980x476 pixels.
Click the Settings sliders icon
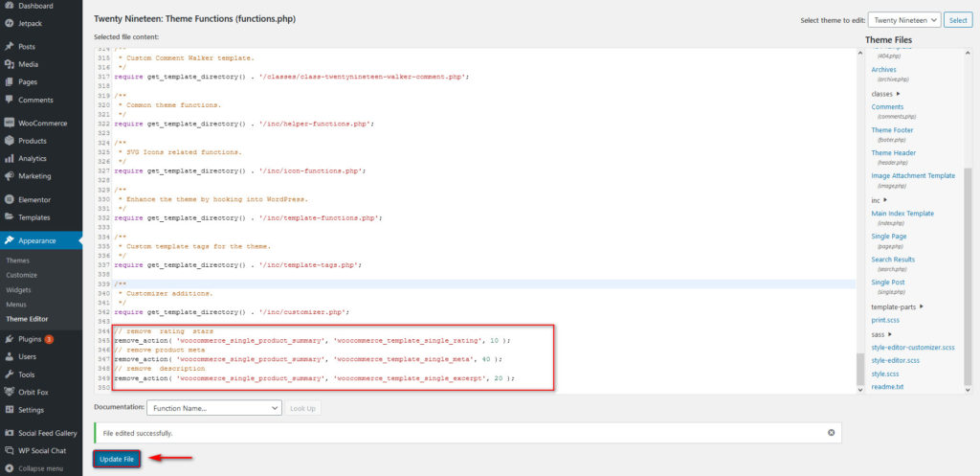pos(9,410)
